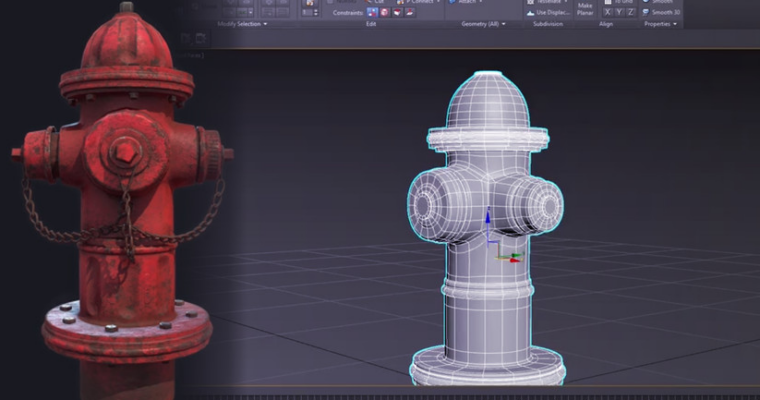Align to the X axis button
This screenshot has height=400, width=760.
pos(607,13)
